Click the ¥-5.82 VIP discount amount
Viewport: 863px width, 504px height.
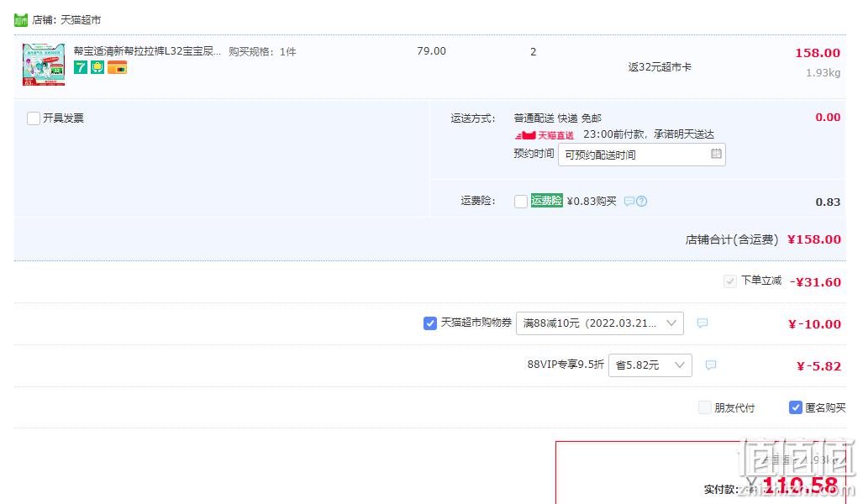tap(819, 366)
